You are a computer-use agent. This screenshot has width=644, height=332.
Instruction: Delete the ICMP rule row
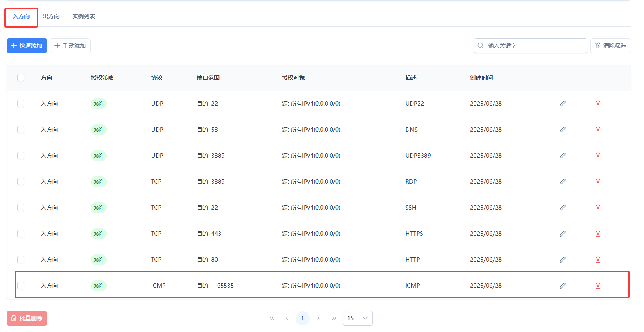598,286
